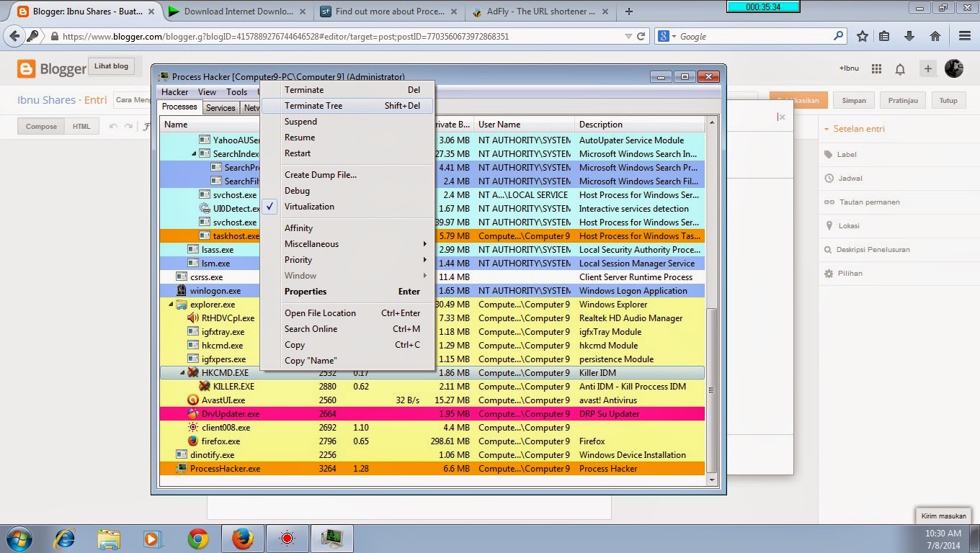
Task: Click the Blogger logo icon
Action: click(26, 68)
